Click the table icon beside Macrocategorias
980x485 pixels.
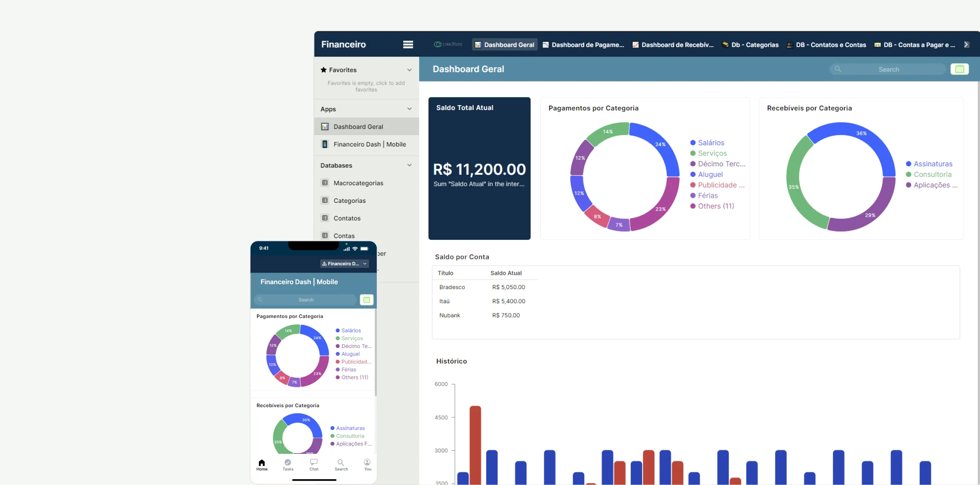point(325,183)
